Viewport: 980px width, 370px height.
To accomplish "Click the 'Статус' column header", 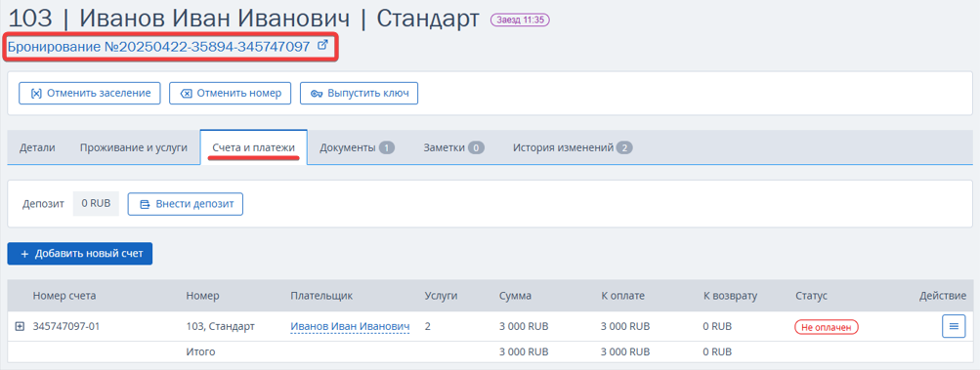I will coord(811,296).
